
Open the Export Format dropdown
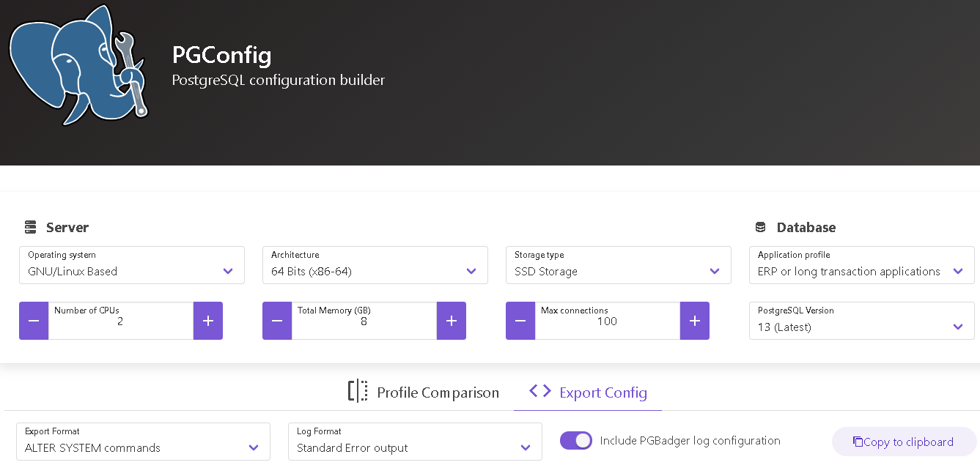tap(143, 442)
